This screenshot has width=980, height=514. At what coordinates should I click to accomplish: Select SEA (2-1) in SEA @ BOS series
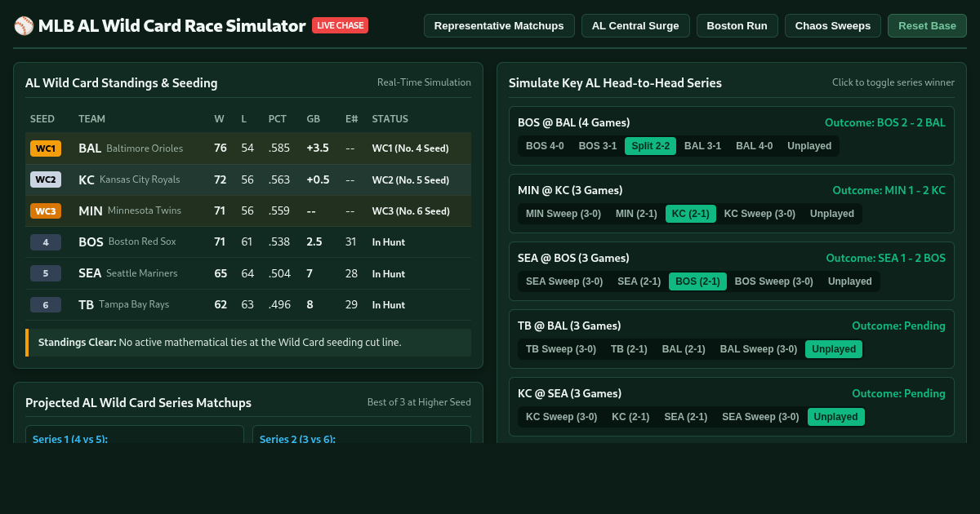click(639, 281)
